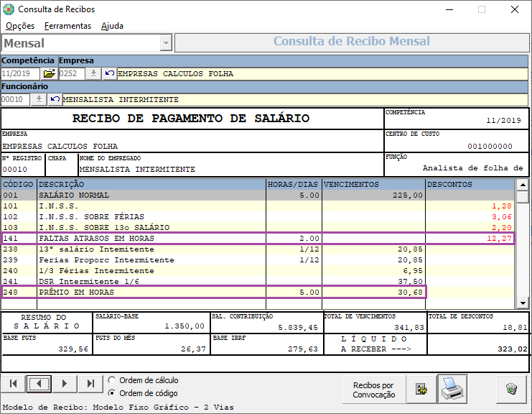Viewport: 532px width, 414px height.
Task: Click the HORAS/DIAS column header
Action: pos(294,185)
